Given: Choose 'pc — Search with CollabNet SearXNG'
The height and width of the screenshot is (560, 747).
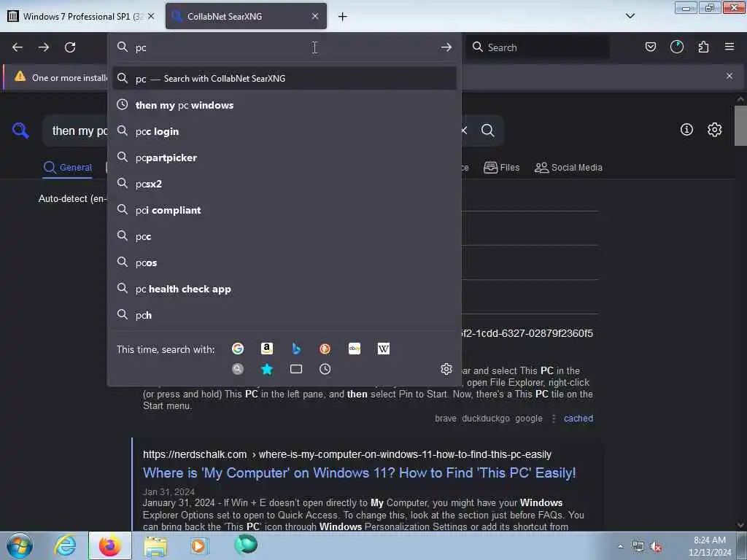Looking at the screenshot, I should click(x=285, y=79).
